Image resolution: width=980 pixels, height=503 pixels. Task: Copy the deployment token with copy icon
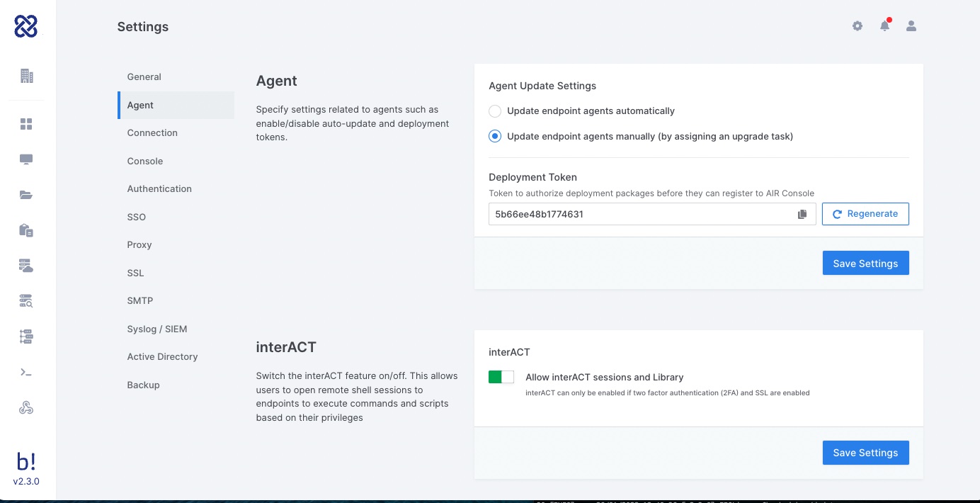pyautogui.click(x=802, y=214)
